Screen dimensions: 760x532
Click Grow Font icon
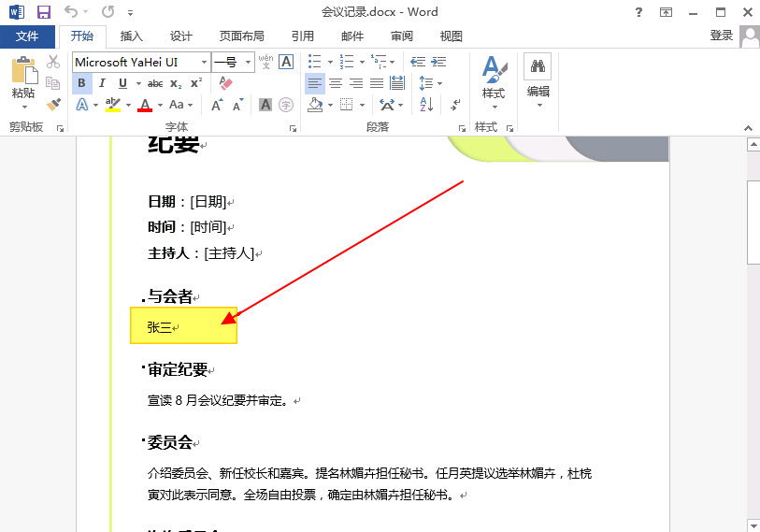click(x=217, y=105)
